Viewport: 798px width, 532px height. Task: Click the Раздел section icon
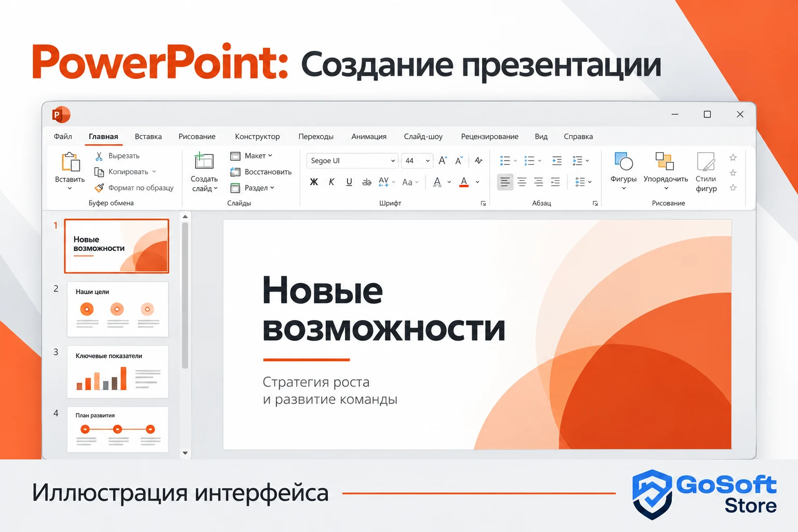pyautogui.click(x=235, y=188)
